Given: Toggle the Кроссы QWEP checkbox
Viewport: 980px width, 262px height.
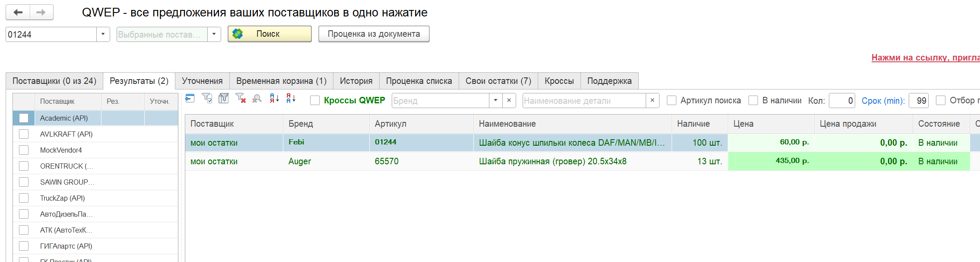Looking at the screenshot, I should (x=315, y=100).
